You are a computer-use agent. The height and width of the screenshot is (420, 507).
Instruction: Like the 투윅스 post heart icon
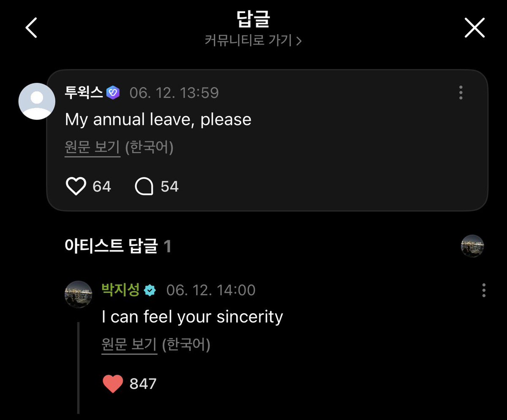pyautogui.click(x=76, y=186)
